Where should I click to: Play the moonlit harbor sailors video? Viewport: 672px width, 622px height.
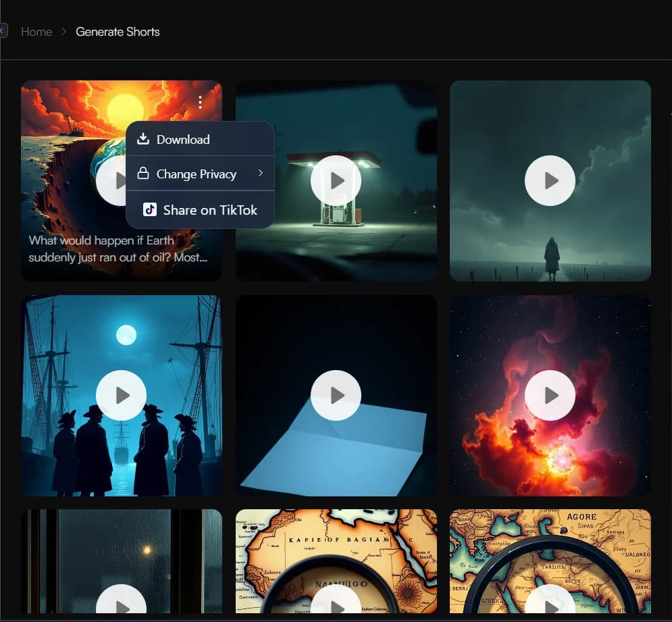coord(121,395)
